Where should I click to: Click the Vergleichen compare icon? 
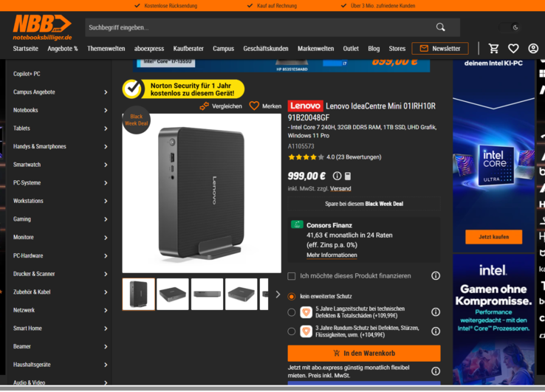[205, 106]
